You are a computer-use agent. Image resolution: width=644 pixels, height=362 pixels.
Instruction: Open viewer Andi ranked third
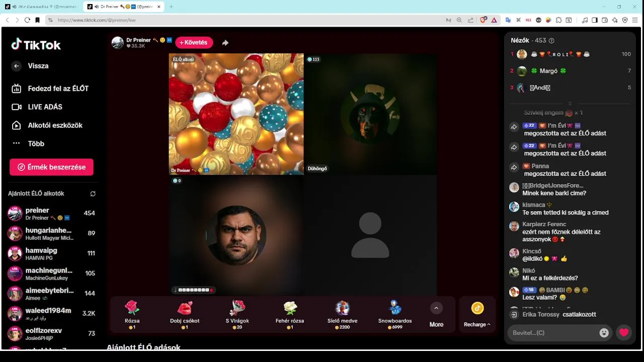571,87
